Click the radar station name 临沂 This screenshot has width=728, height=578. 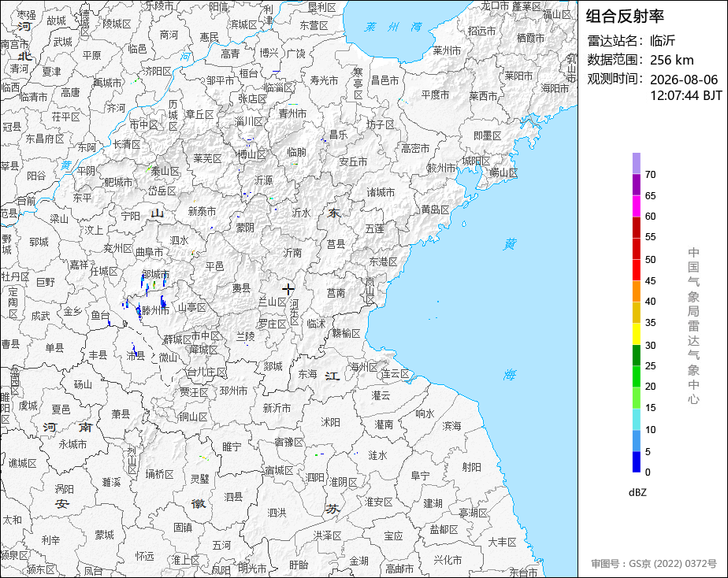[663, 41]
